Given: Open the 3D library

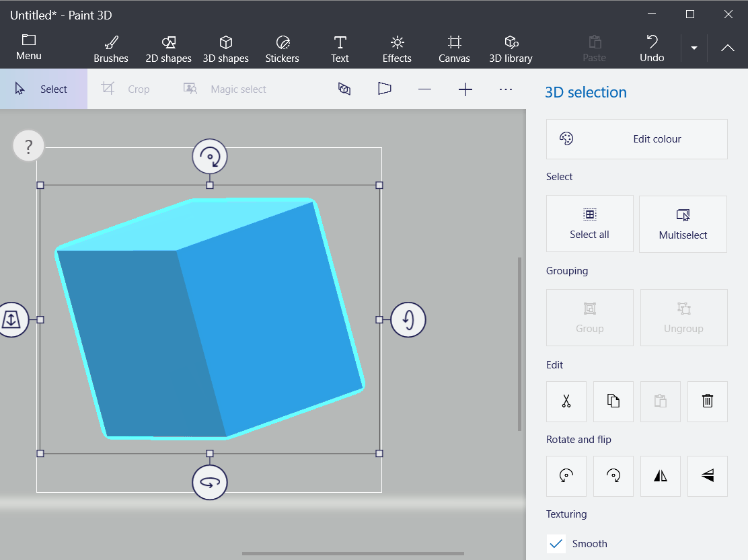Looking at the screenshot, I should click(511, 48).
